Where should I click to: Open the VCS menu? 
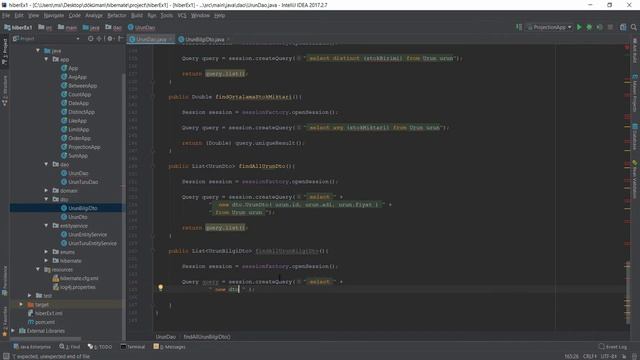pyautogui.click(x=182, y=16)
